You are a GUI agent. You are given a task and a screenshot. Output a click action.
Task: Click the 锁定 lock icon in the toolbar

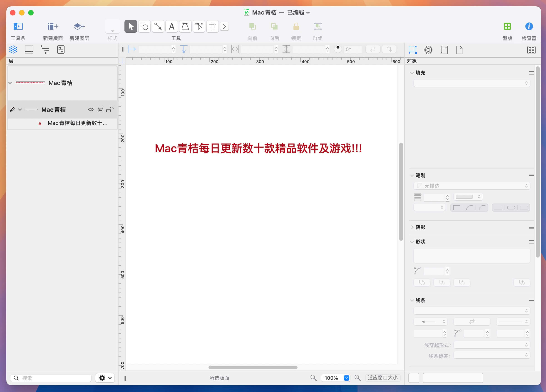(x=296, y=27)
